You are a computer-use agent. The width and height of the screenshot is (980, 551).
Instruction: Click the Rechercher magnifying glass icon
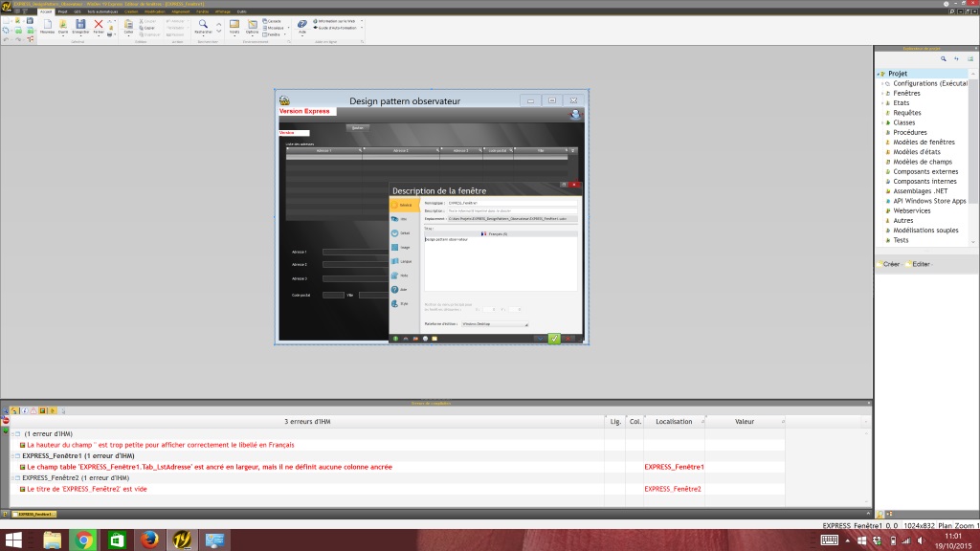point(203,25)
